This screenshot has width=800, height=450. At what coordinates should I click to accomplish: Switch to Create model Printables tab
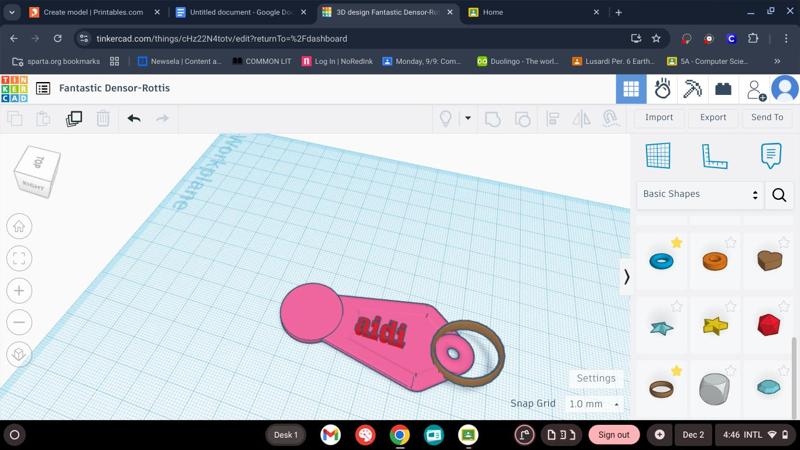tap(93, 12)
